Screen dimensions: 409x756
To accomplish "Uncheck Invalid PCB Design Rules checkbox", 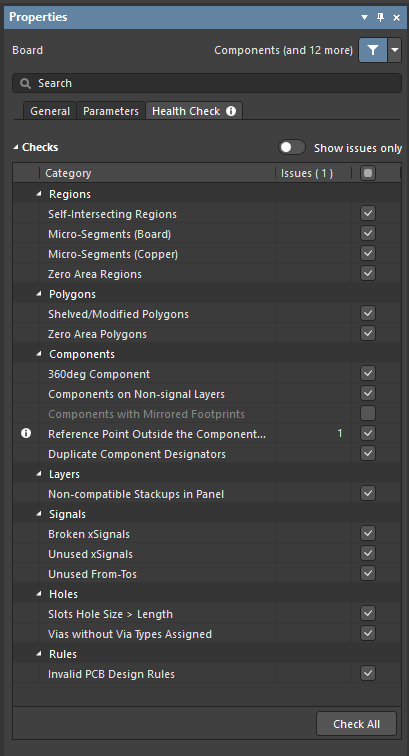I will 368,674.
